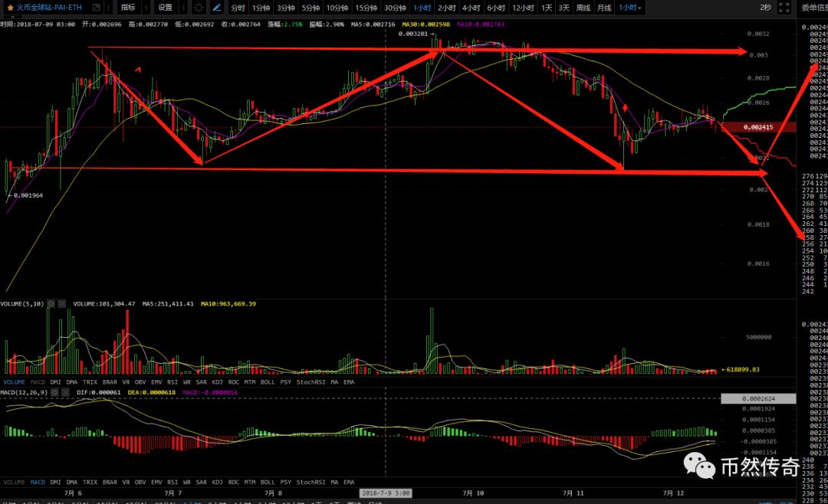Select the 5分钟 interval
828x504 pixels.
point(310,8)
